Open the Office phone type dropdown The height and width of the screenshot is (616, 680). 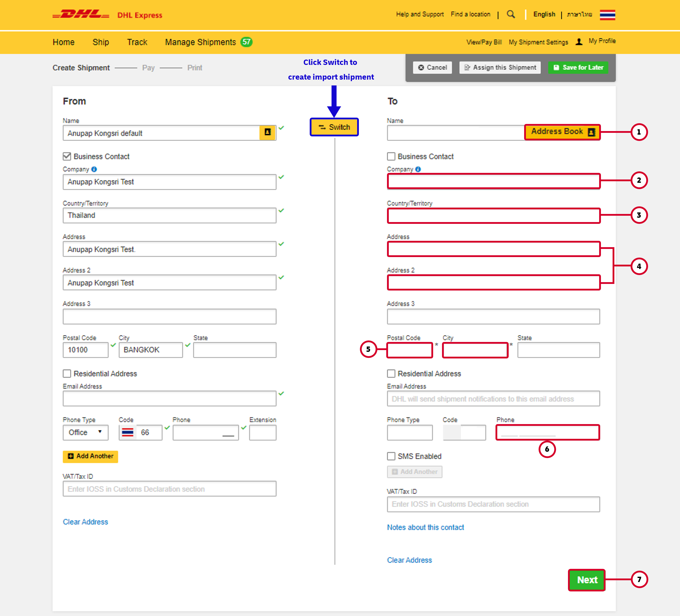85,432
